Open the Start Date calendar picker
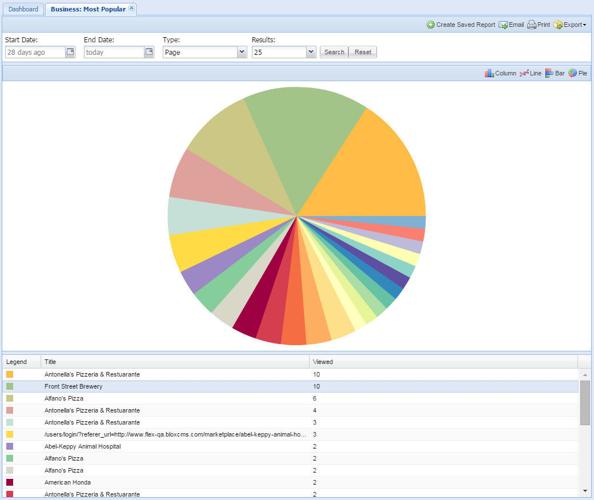The width and height of the screenshot is (594, 500). coord(70,52)
